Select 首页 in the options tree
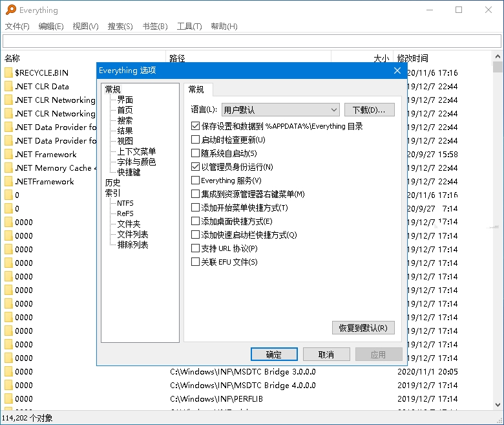Screen dimensions: 504x425 125,110
